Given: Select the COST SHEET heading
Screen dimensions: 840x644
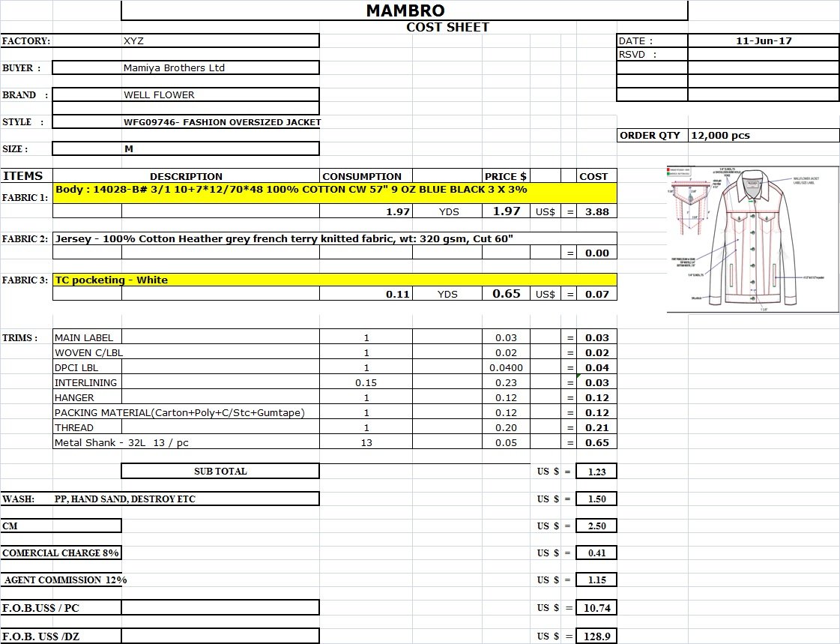Looking at the screenshot, I should tap(448, 27).
